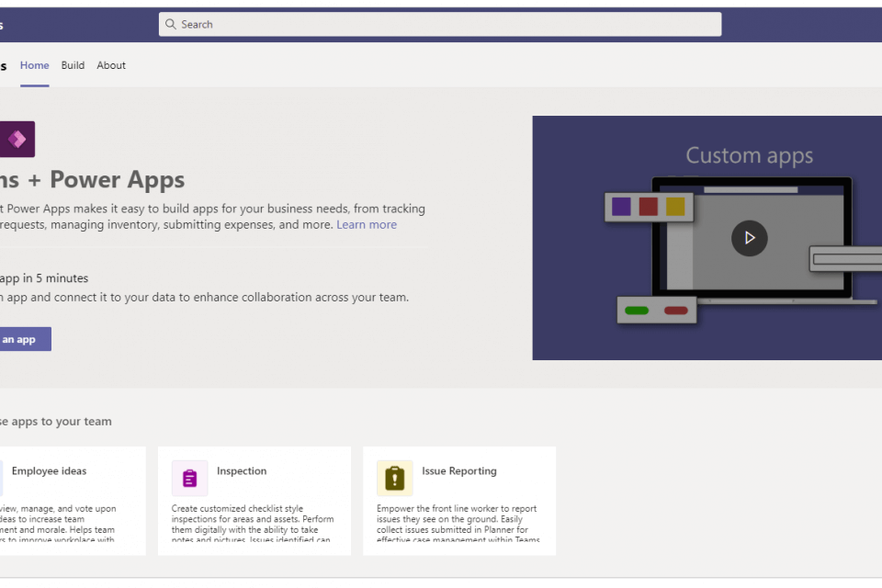Click the Employee ideas description text
This screenshot has width=882, height=588.
click(60, 524)
